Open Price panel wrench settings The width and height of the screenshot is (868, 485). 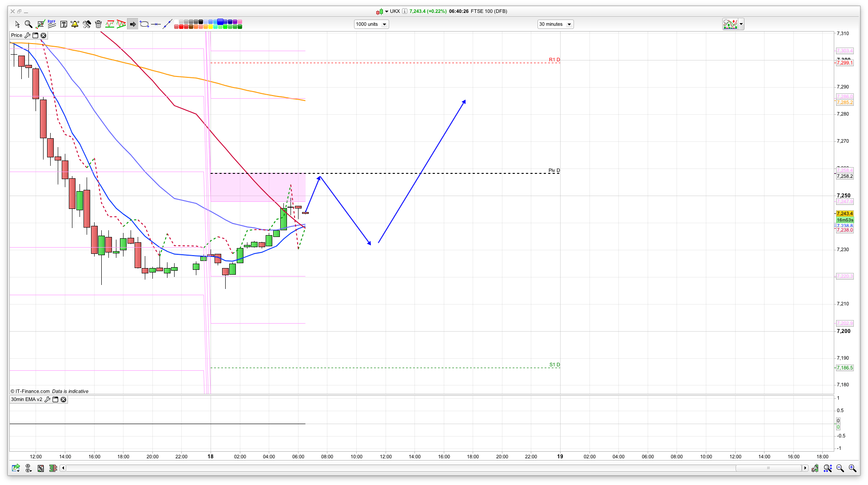click(x=28, y=36)
